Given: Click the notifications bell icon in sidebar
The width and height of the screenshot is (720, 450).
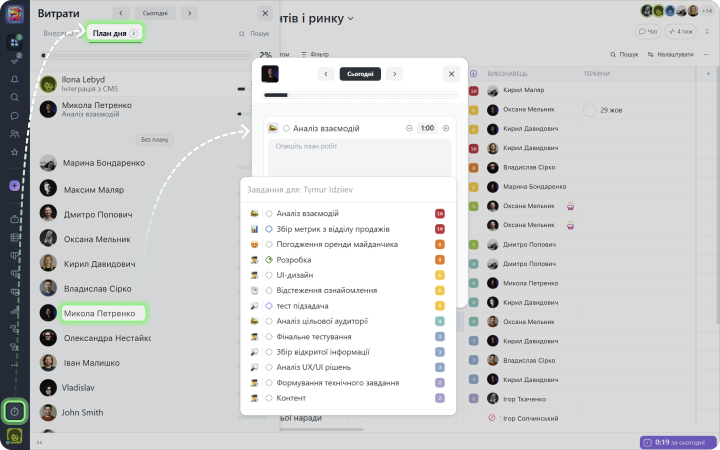Looking at the screenshot, I should coord(15,79).
